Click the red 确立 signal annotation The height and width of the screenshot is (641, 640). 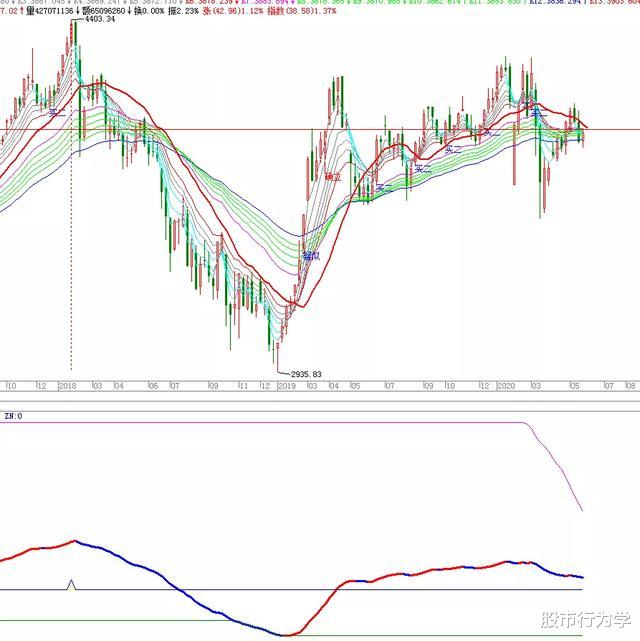click(333, 177)
